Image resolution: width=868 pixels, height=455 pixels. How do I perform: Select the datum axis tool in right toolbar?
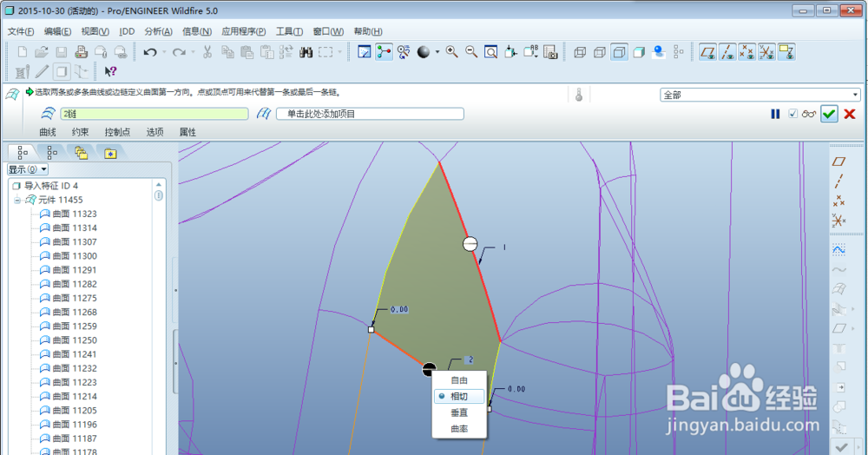pos(838,181)
